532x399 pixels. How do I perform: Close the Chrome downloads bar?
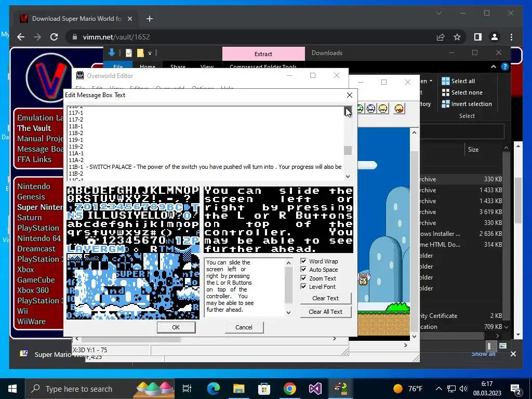click(513, 354)
